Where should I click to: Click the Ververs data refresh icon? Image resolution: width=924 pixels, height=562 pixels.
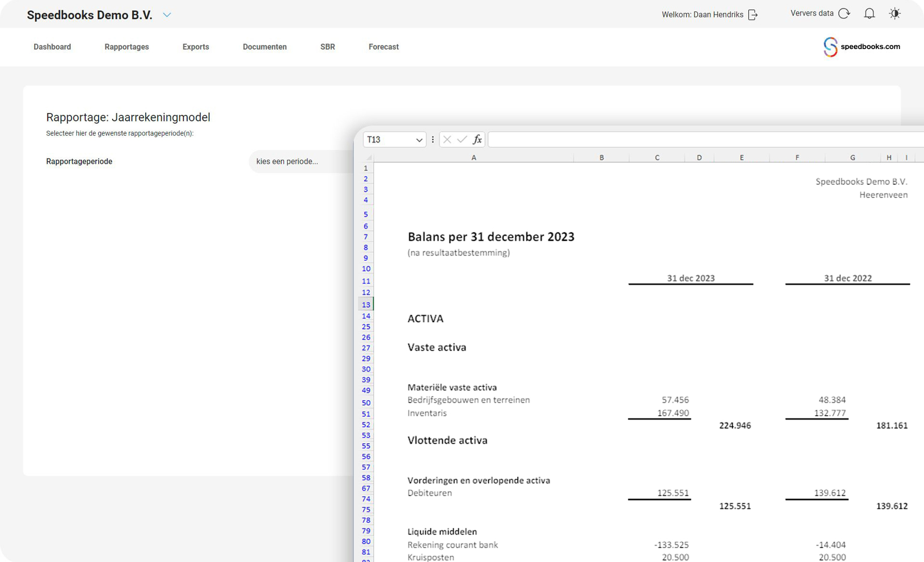(844, 14)
